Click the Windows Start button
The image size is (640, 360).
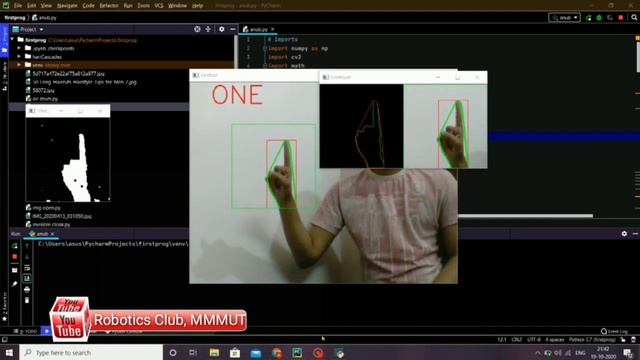tap(9, 352)
